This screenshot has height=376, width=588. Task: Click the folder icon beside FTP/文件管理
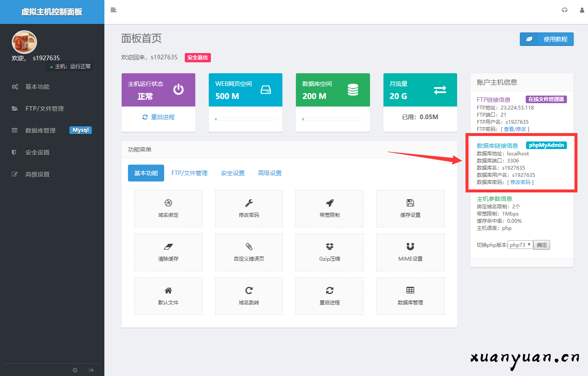[15, 109]
